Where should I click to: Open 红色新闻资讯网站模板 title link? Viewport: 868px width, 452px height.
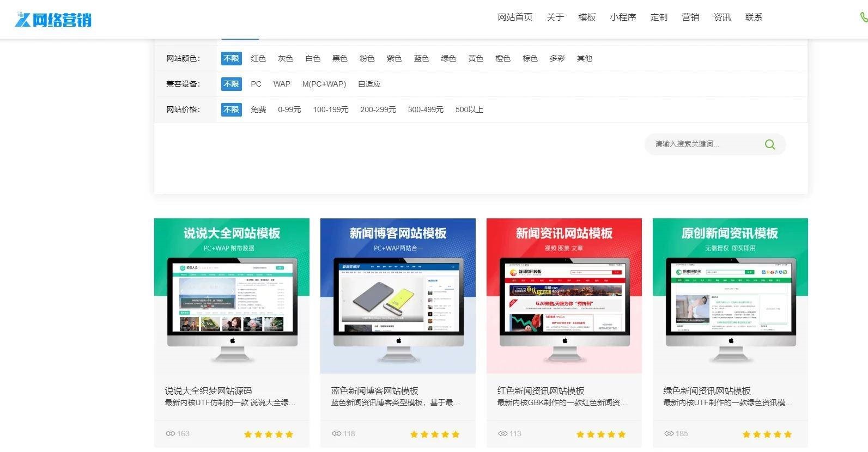point(541,390)
